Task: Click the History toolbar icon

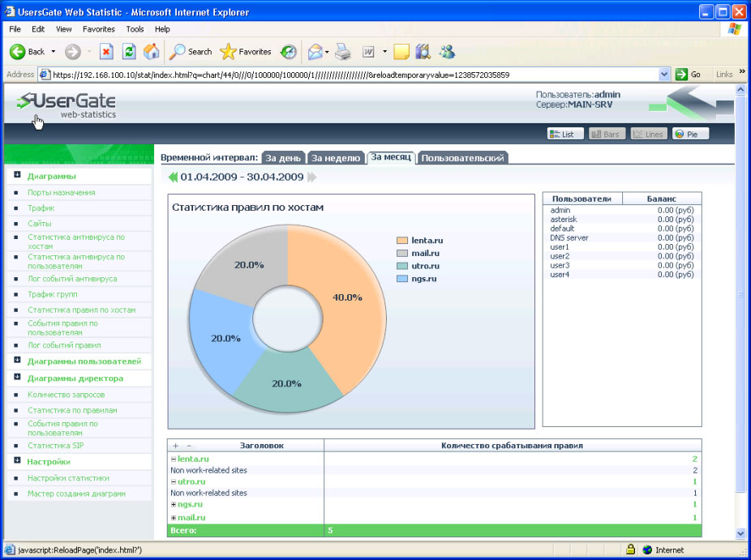Action: click(289, 51)
